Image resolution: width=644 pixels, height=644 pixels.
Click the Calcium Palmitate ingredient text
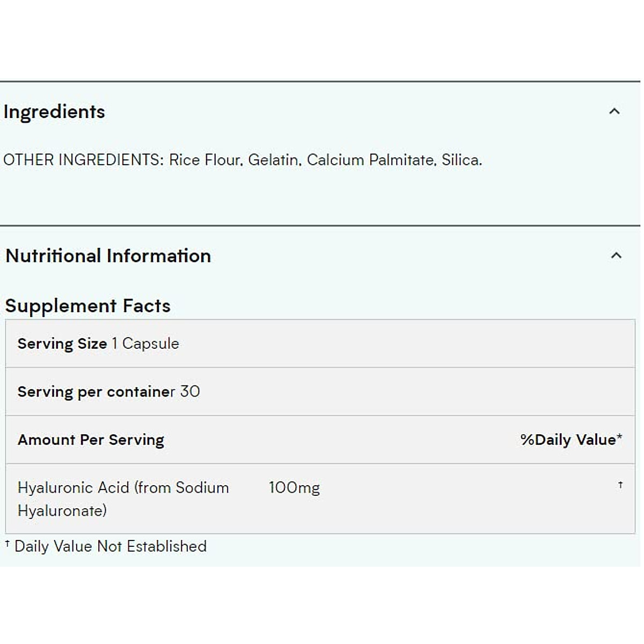coord(371,160)
